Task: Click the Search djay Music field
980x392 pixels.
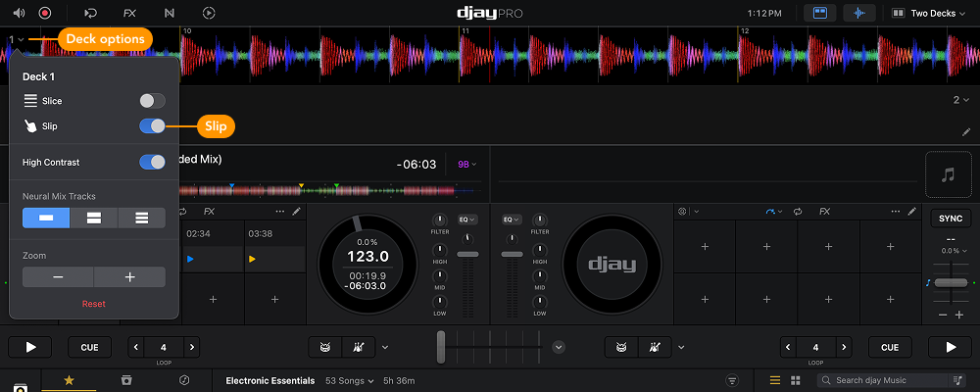Action: pyautogui.click(x=882, y=380)
